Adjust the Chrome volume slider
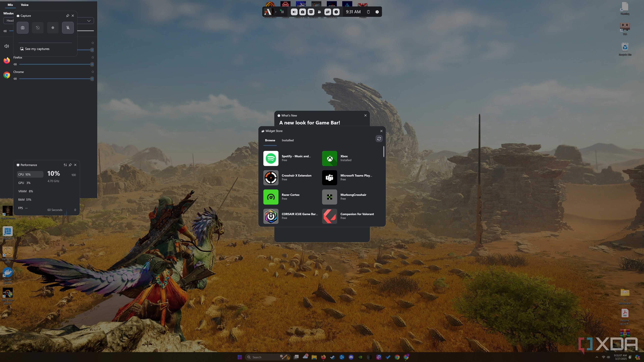The width and height of the screenshot is (644, 362). (56, 79)
